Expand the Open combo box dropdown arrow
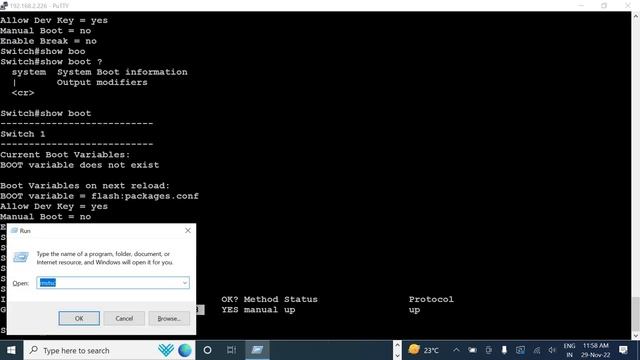The height and width of the screenshot is (360, 640). pos(184,283)
